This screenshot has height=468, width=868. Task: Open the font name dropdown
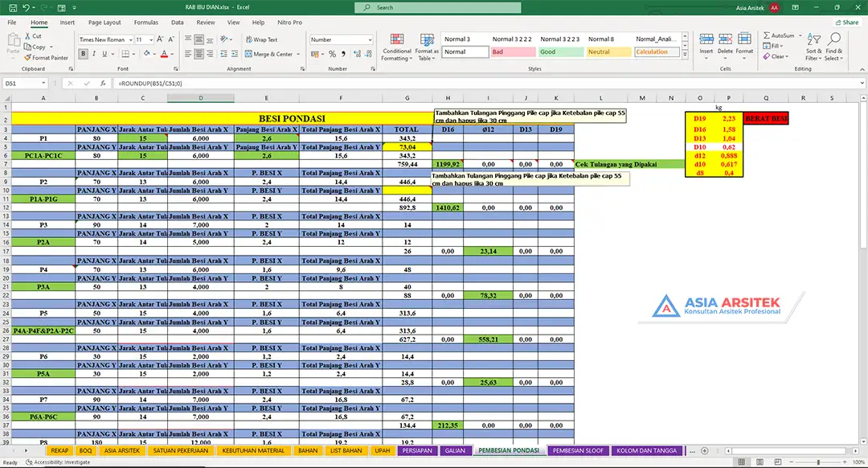131,40
